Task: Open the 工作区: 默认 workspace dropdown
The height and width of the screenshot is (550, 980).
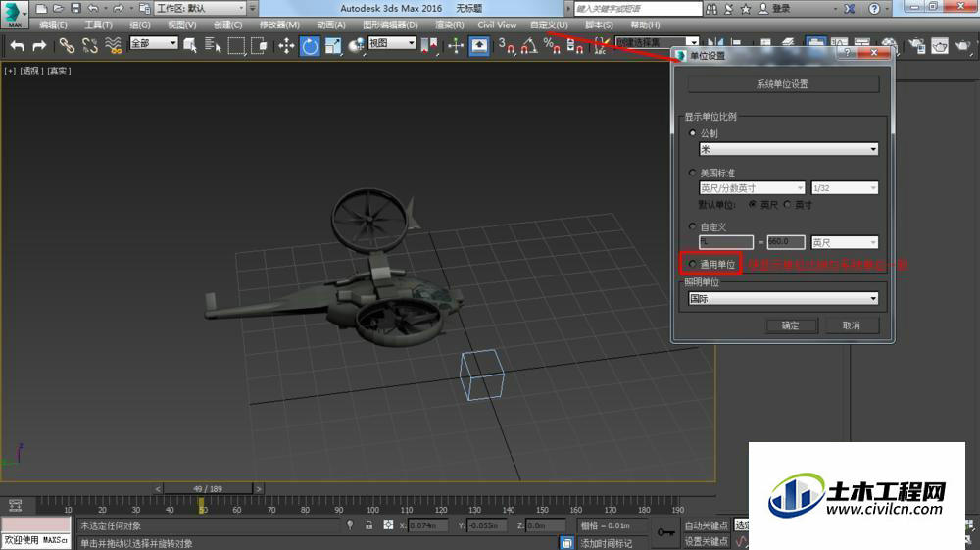Action: [x=200, y=8]
